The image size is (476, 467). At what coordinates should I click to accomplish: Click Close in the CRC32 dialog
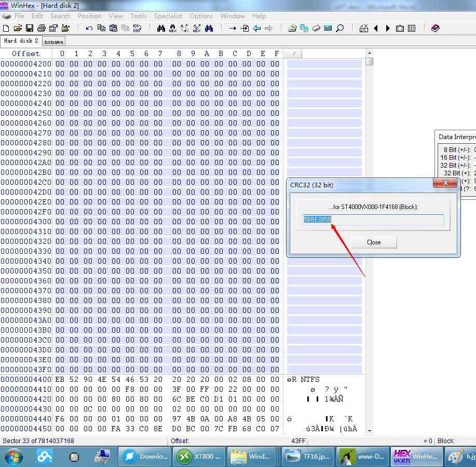[x=374, y=242]
